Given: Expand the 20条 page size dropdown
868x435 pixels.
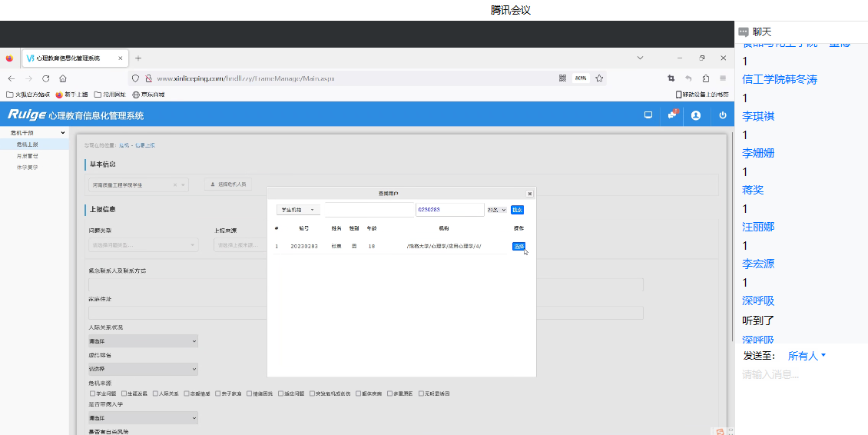Looking at the screenshot, I should pyautogui.click(x=496, y=210).
